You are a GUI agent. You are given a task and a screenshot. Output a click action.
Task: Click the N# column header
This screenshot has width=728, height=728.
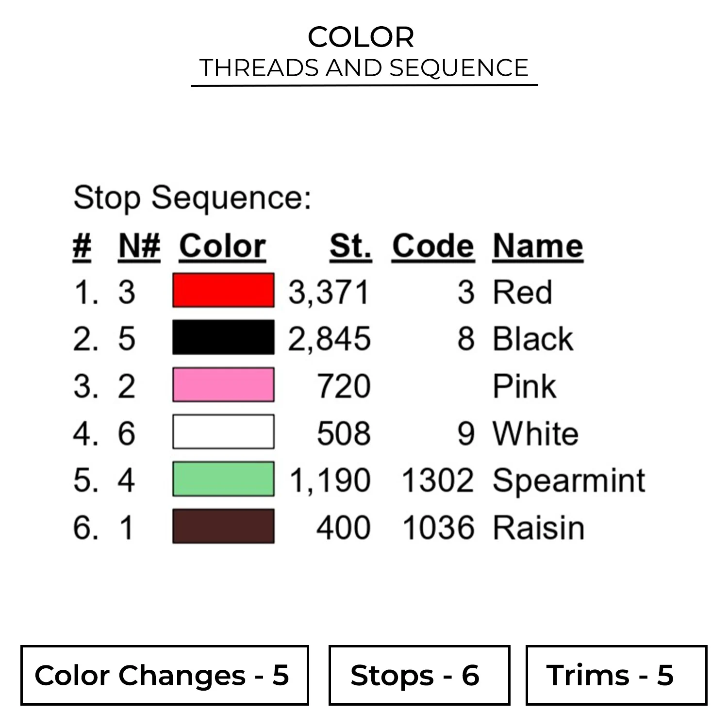click(x=139, y=246)
